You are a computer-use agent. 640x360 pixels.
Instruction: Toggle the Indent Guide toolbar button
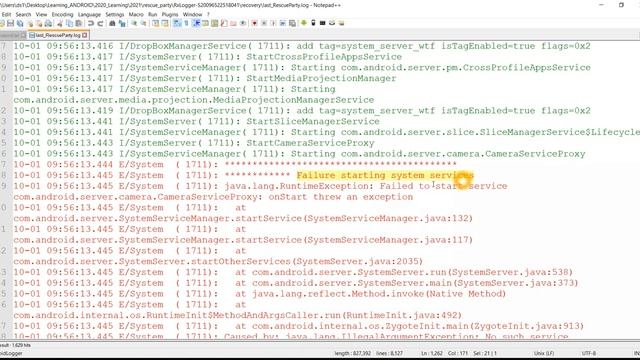pos(197,23)
